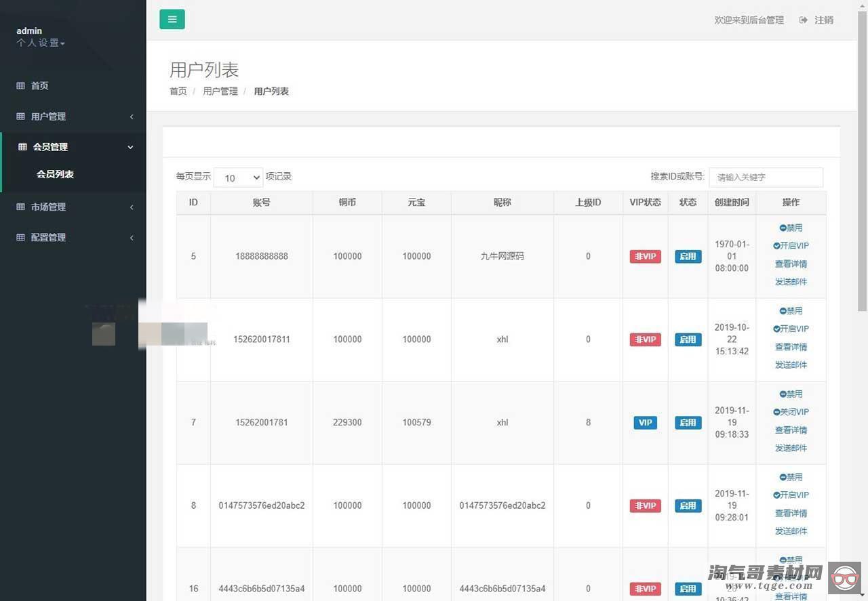Screen dimensions: 868x601
Task: Expand the 用户管理 sidebar menu chevron
Action: point(132,117)
